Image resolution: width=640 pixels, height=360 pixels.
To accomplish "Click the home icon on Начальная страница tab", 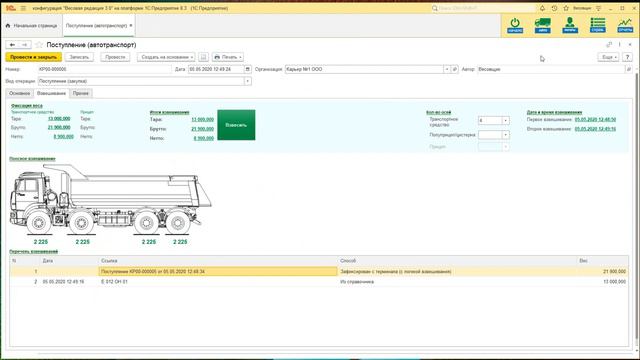I will click(x=8, y=26).
